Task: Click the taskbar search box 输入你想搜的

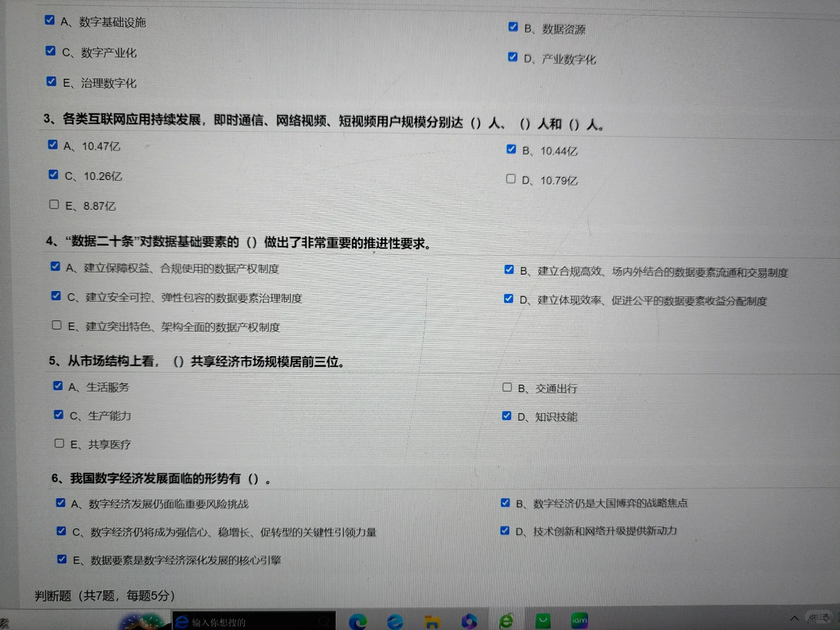Action: (254, 622)
